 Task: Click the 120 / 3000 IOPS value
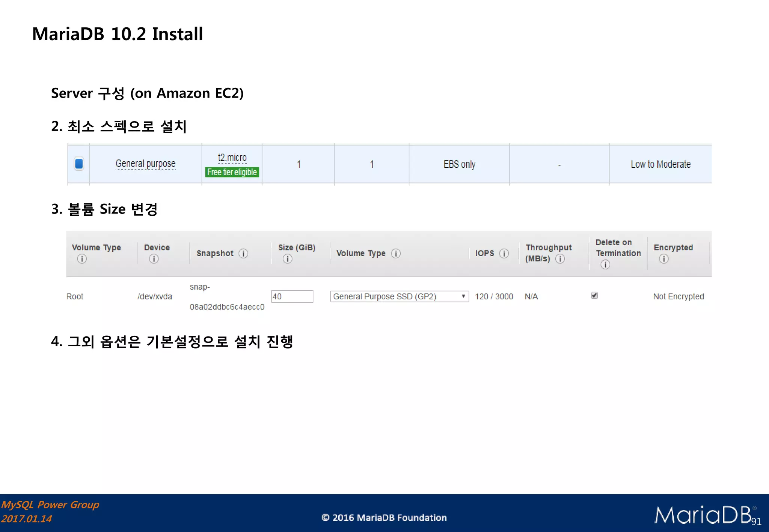494,296
